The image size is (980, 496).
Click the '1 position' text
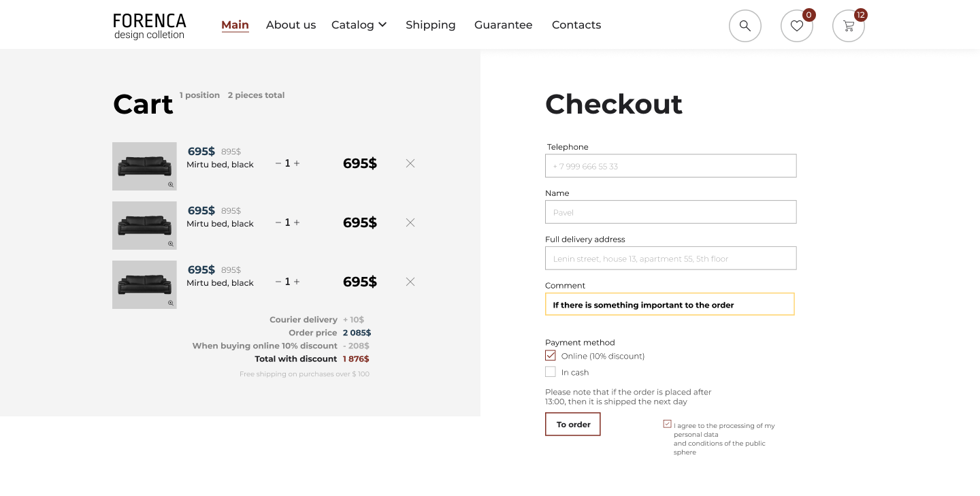199,95
